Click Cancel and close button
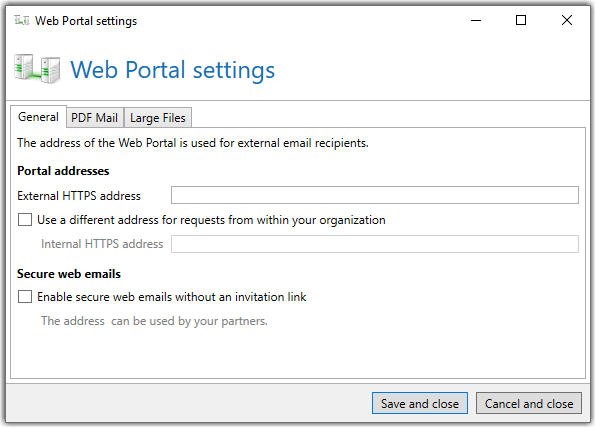This screenshot has width=596, height=428. pyautogui.click(x=529, y=403)
